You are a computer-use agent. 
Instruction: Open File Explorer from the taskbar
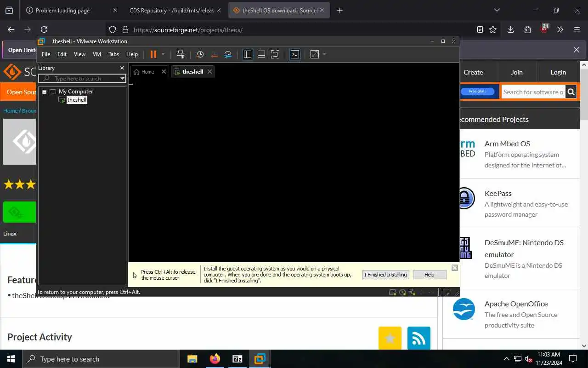point(192,359)
